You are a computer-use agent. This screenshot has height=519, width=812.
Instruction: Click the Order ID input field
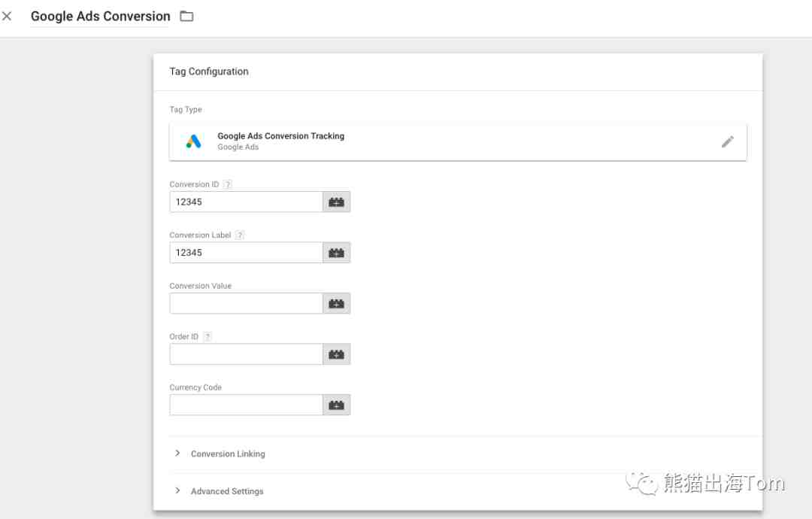pos(246,354)
